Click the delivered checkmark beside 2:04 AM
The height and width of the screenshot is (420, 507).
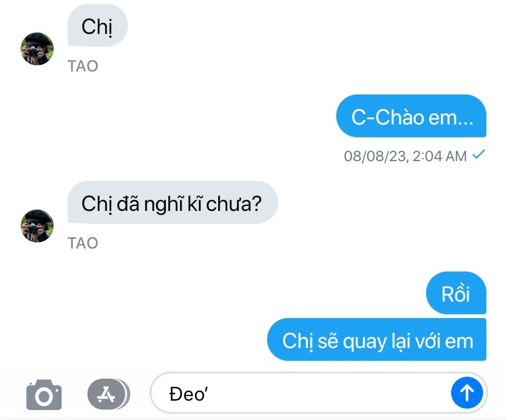pos(479,155)
